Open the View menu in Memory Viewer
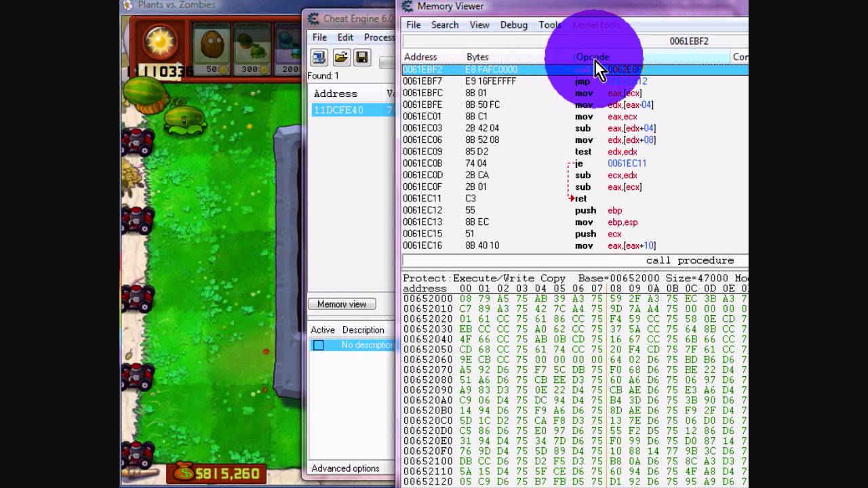Image resolution: width=868 pixels, height=488 pixels. click(x=479, y=25)
